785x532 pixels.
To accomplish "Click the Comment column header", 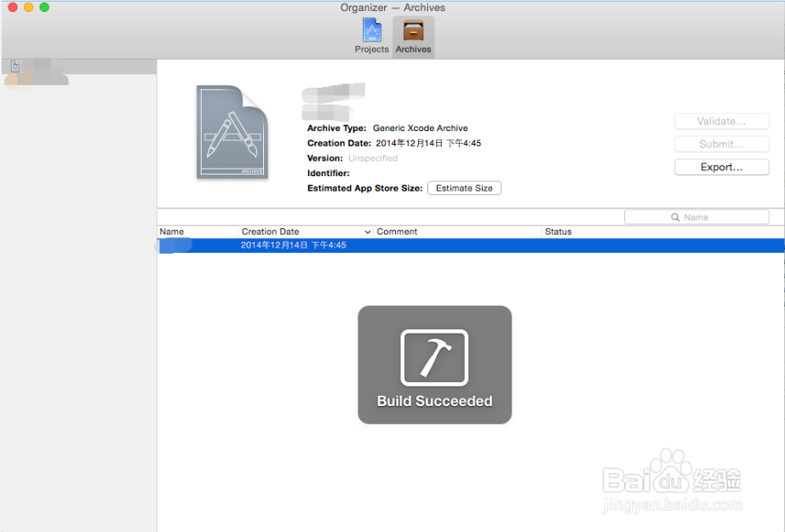I will tap(457, 232).
